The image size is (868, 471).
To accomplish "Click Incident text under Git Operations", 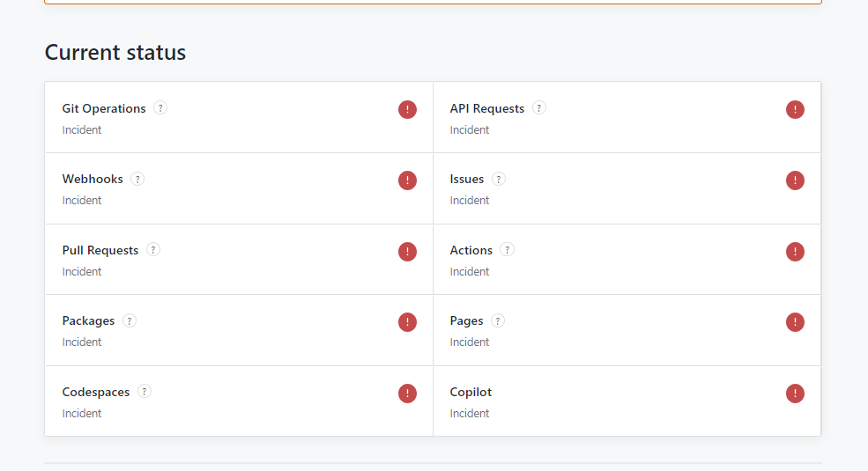I will [82, 130].
